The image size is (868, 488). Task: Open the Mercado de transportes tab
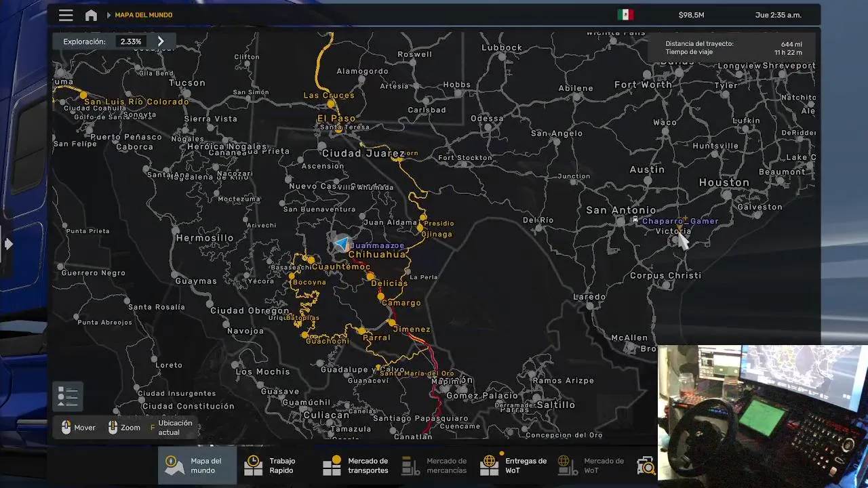[355, 466]
